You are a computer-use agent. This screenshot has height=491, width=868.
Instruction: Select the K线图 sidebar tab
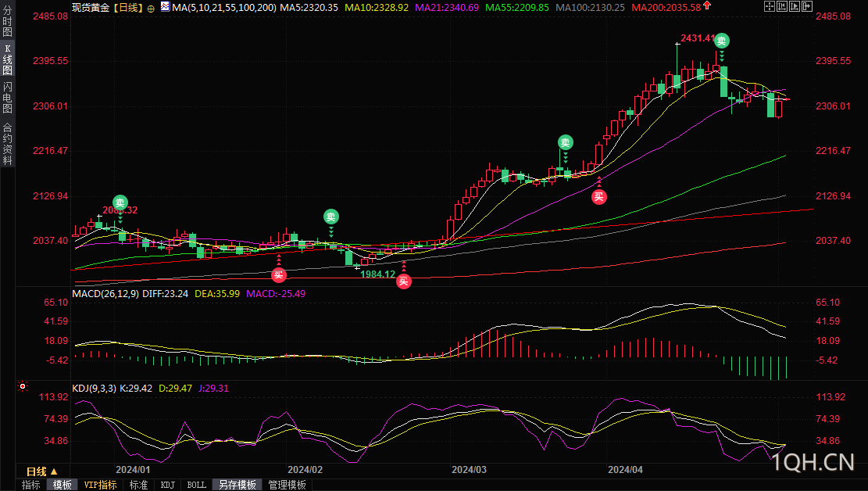click(7, 59)
